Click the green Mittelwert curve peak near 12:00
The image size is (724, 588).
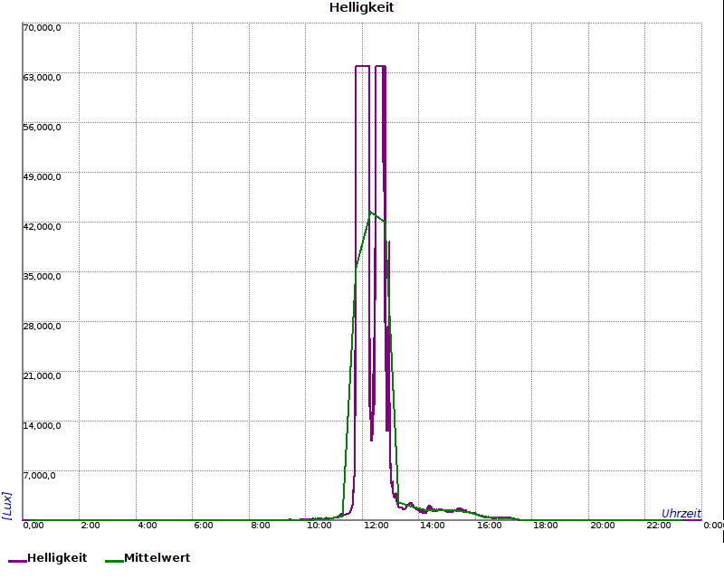(x=370, y=213)
